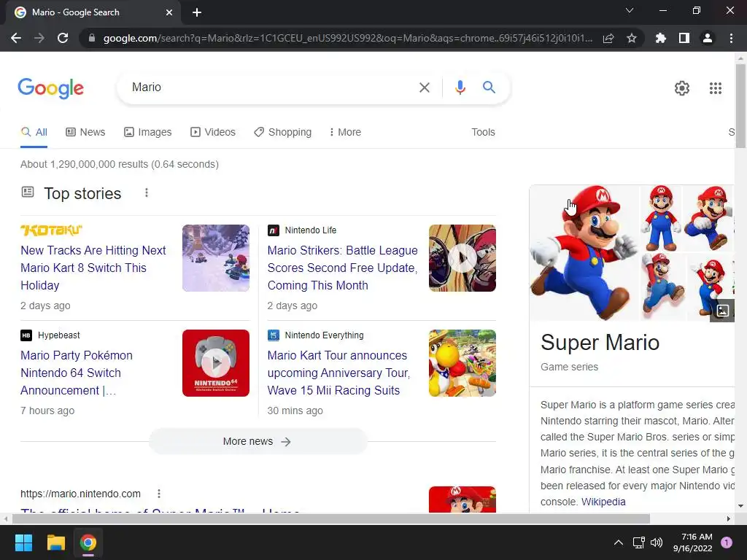The width and height of the screenshot is (747, 560).
Task: Click the Nintendo Everything source label
Action: 324,335
